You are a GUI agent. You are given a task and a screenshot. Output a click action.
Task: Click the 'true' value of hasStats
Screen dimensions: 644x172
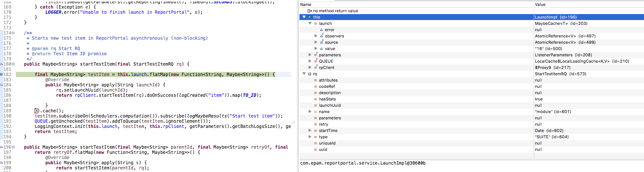click(539, 99)
